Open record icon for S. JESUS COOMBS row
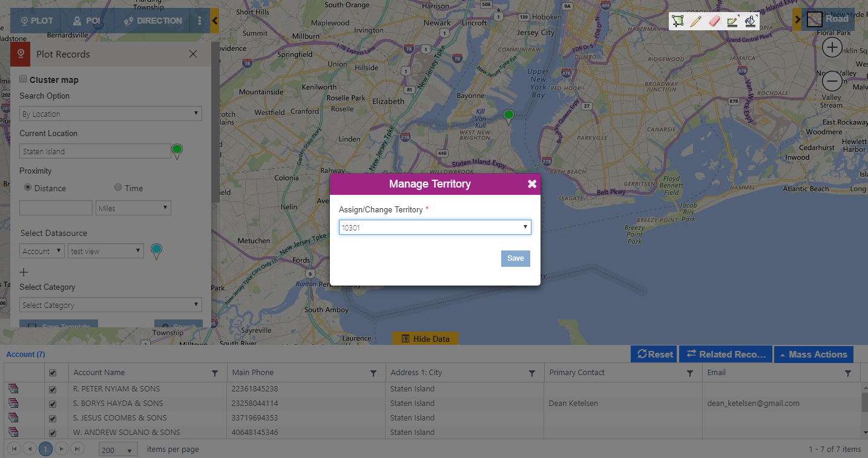This screenshot has width=868, height=458. 13,417
